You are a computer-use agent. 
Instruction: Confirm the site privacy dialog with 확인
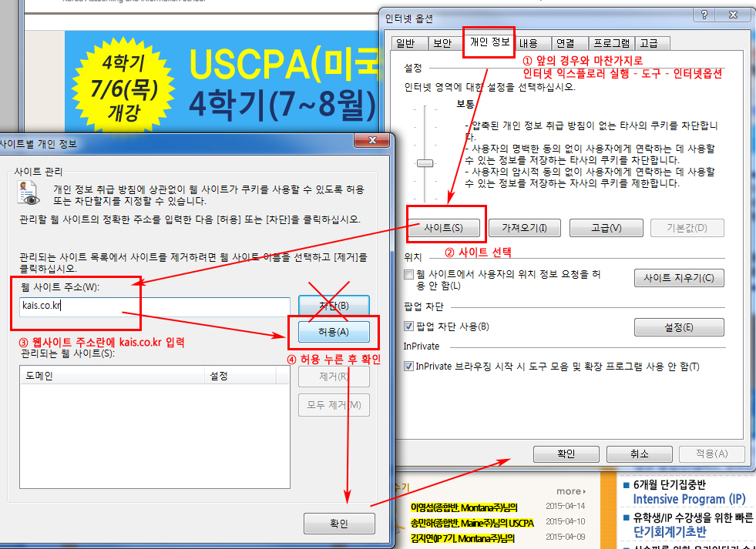(x=339, y=524)
